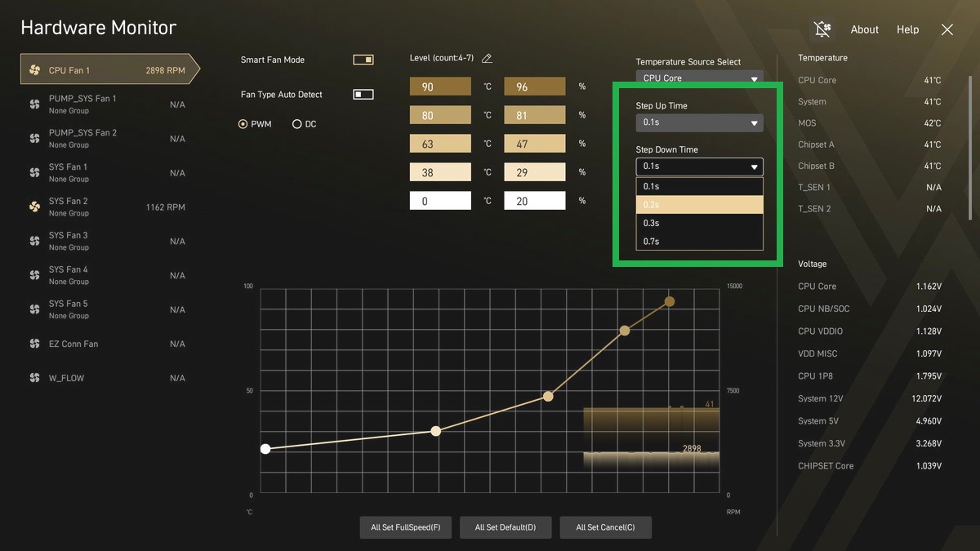Choose the EZ Conn Fan icon
The height and width of the screenshot is (551, 980).
coord(34,344)
